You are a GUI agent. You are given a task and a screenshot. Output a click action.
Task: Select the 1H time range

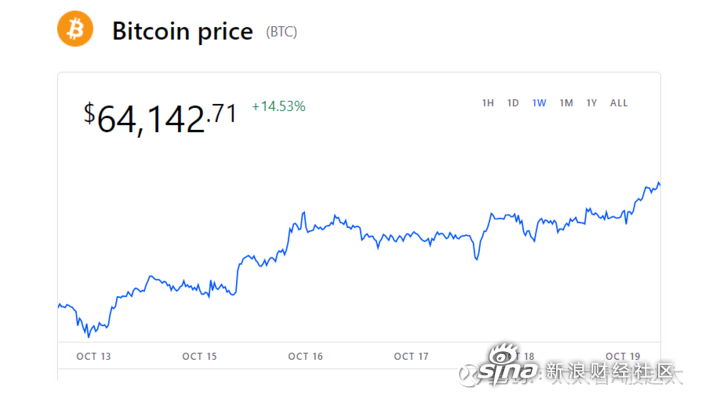[488, 103]
